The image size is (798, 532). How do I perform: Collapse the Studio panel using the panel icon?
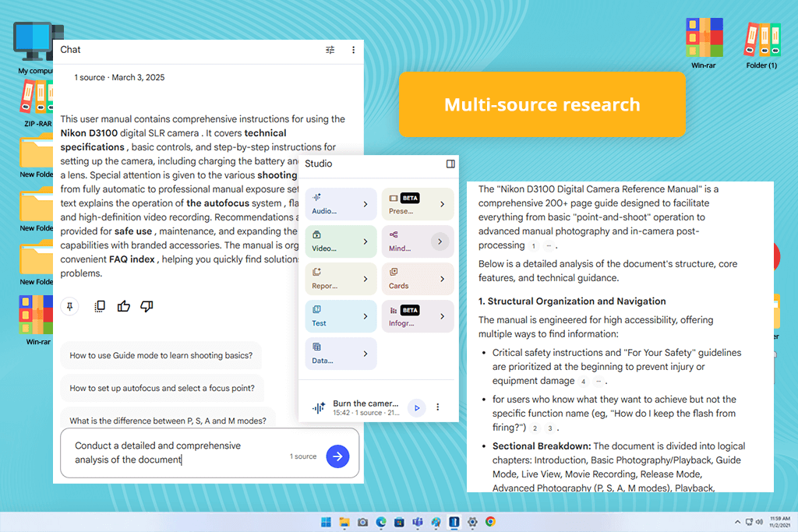tap(450, 164)
